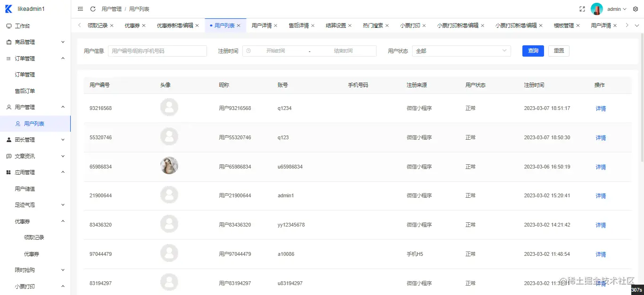This screenshot has height=295, width=644.
Task: Open 详情 for user 93216568
Action: [601, 109]
